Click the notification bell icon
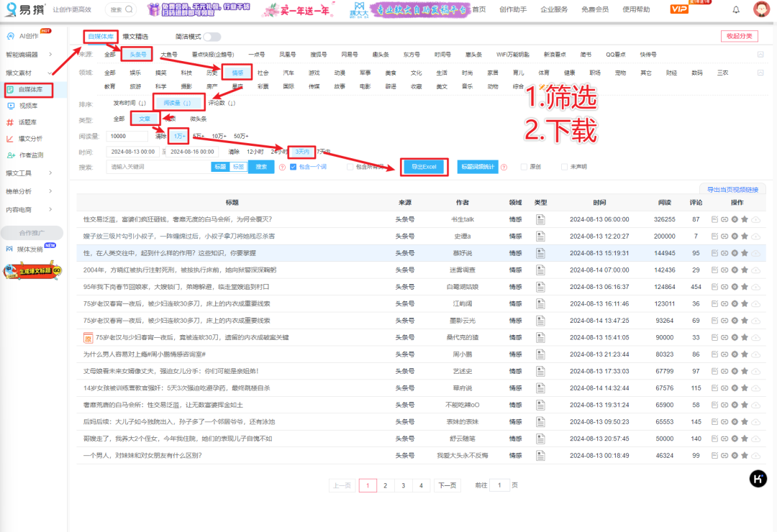 pyautogui.click(x=736, y=9)
